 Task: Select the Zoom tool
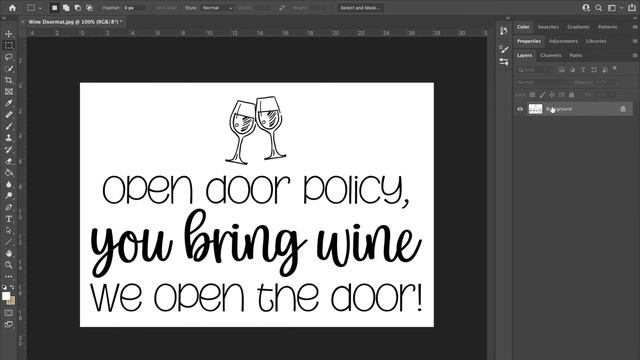tap(9, 265)
